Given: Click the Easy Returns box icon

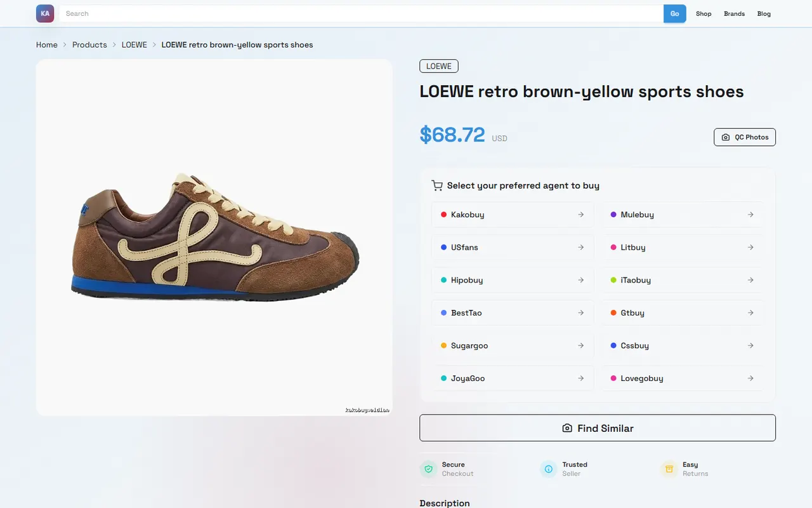Looking at the screenshot, I should [x=669, y=469].
